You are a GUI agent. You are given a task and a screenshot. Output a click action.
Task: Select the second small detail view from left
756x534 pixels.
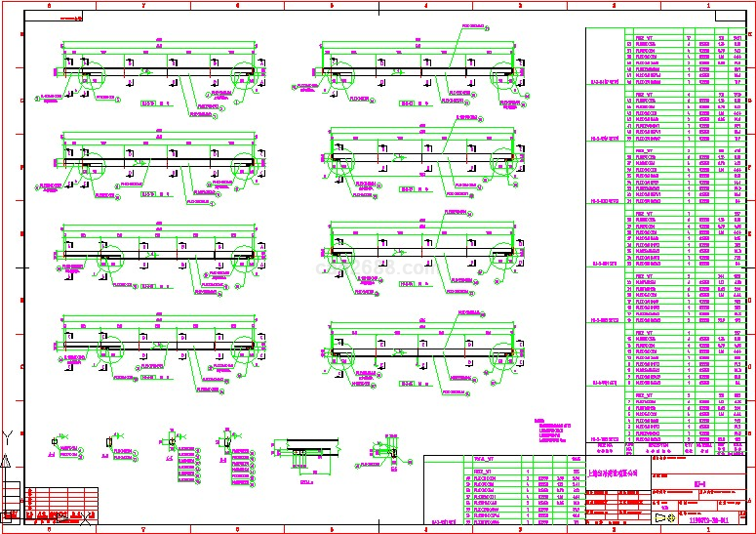click(x=108, y=446)
